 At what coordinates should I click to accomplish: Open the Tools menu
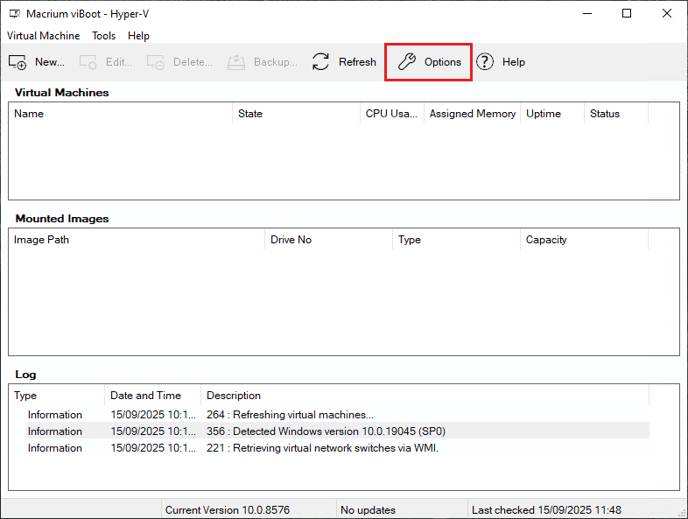104,36
